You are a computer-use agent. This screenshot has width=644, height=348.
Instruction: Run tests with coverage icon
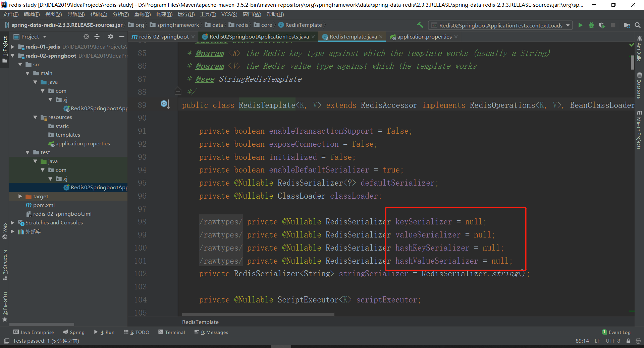[602, 25]
